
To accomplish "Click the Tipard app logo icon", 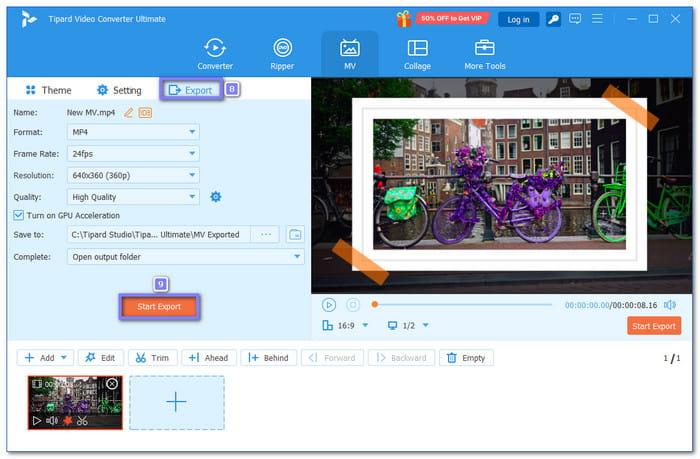I will (29, 19).
